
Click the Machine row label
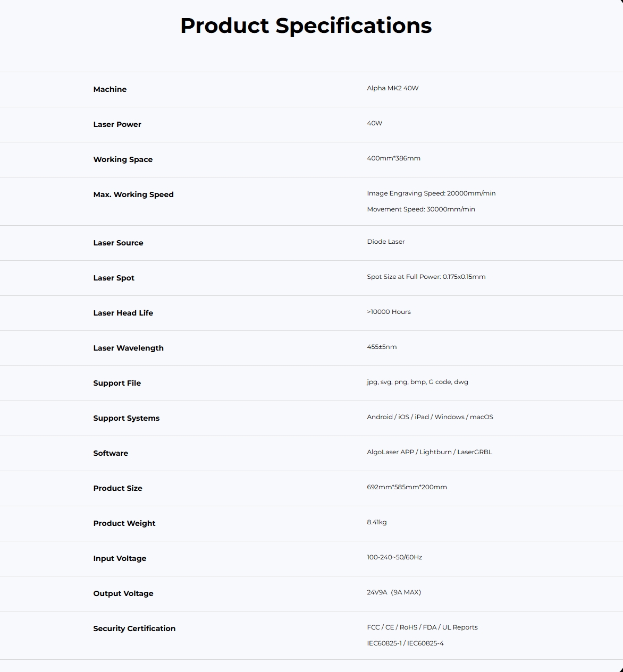(110, 89)
